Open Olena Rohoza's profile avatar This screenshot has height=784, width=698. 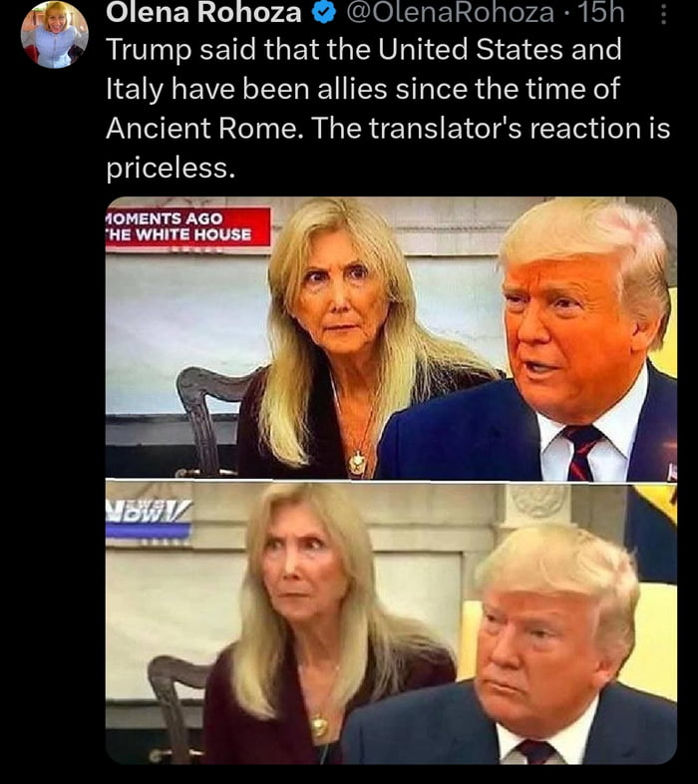point(55,34)
